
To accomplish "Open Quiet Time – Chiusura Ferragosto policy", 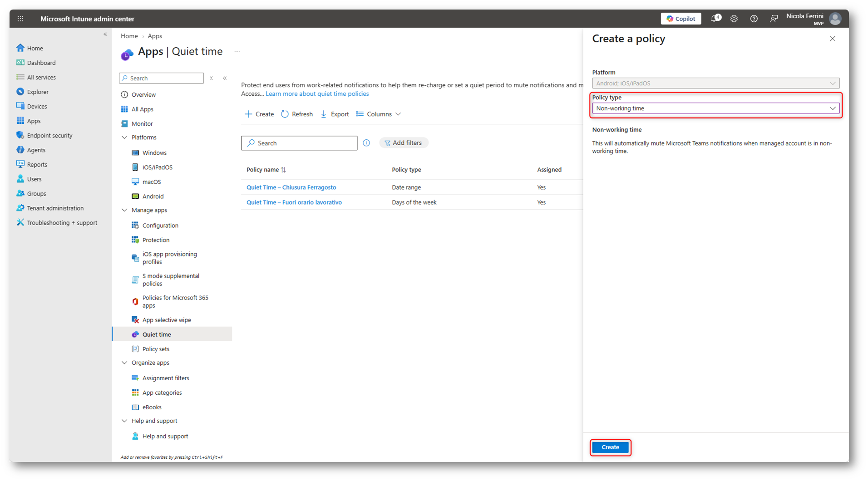I will [291, 187].
